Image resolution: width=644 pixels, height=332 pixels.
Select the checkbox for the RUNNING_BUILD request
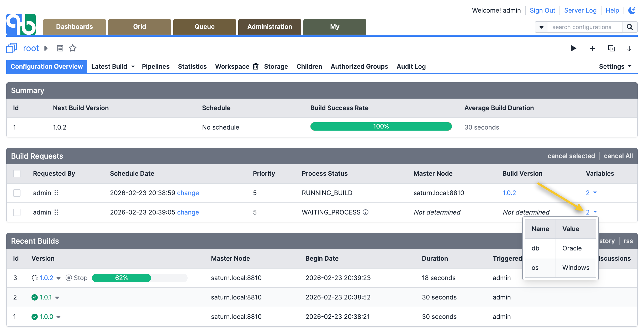17,193
